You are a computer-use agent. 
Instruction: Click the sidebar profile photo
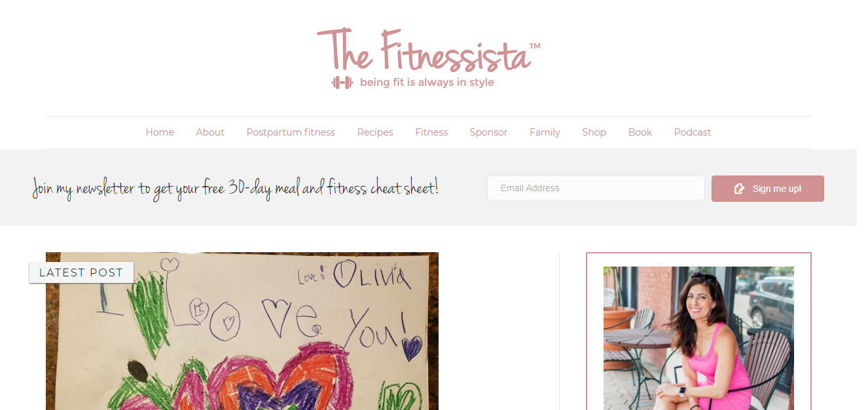tap(698, 338)
